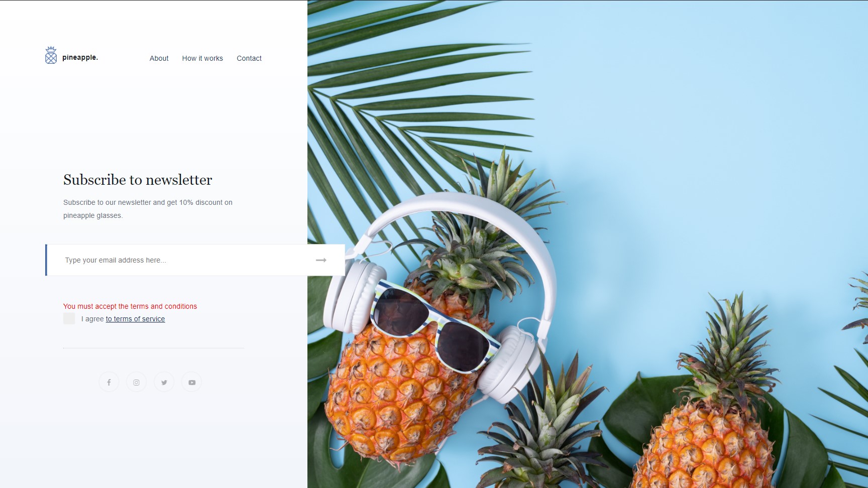This screenshot has height=488, width=868.
Task: Open the Instagram social link
Action: click(136, 382)
